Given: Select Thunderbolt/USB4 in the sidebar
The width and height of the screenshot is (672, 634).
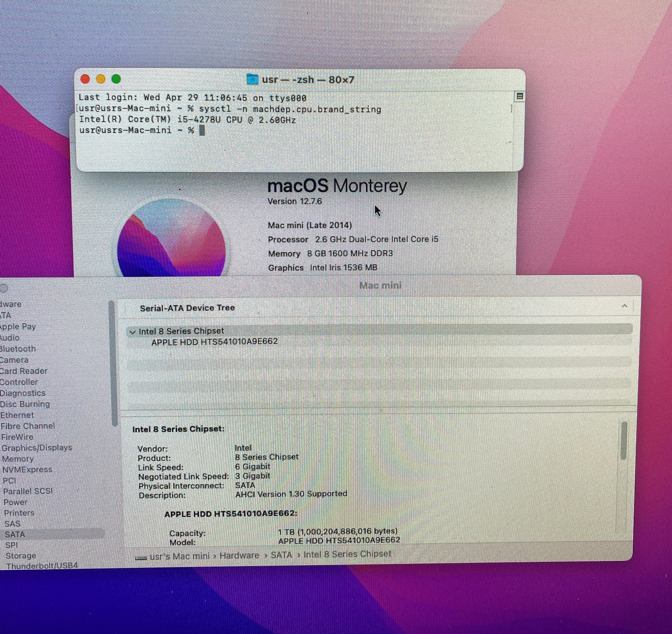Looking at the screenshot, I should pyautogui.click(x=42, y=566).
